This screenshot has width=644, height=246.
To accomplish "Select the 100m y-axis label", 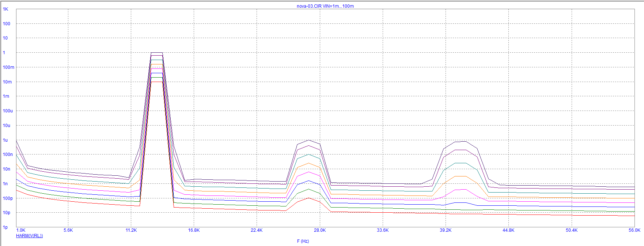I will [9, 67].
